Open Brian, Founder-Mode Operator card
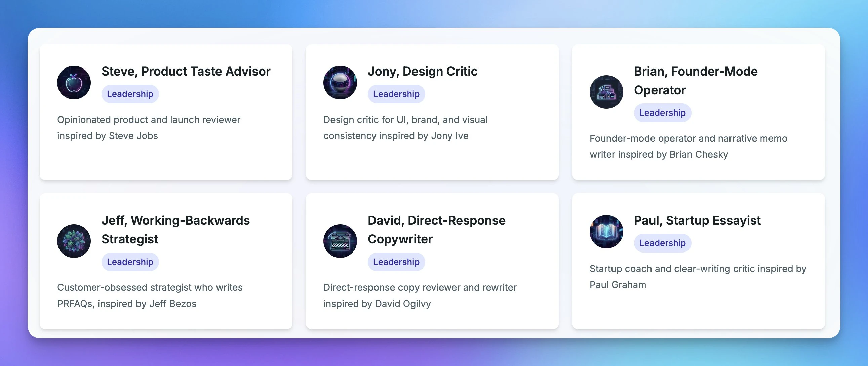 696,80
